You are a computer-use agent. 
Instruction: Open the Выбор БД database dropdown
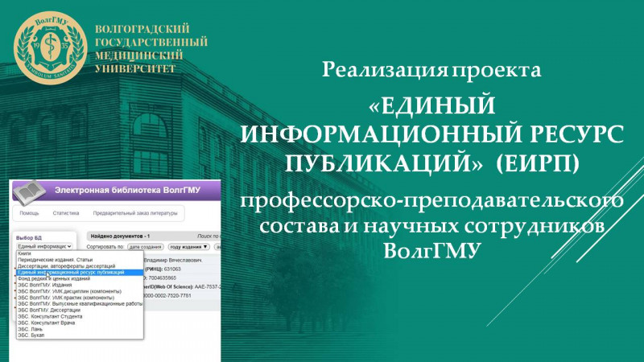tap(44, 246)
